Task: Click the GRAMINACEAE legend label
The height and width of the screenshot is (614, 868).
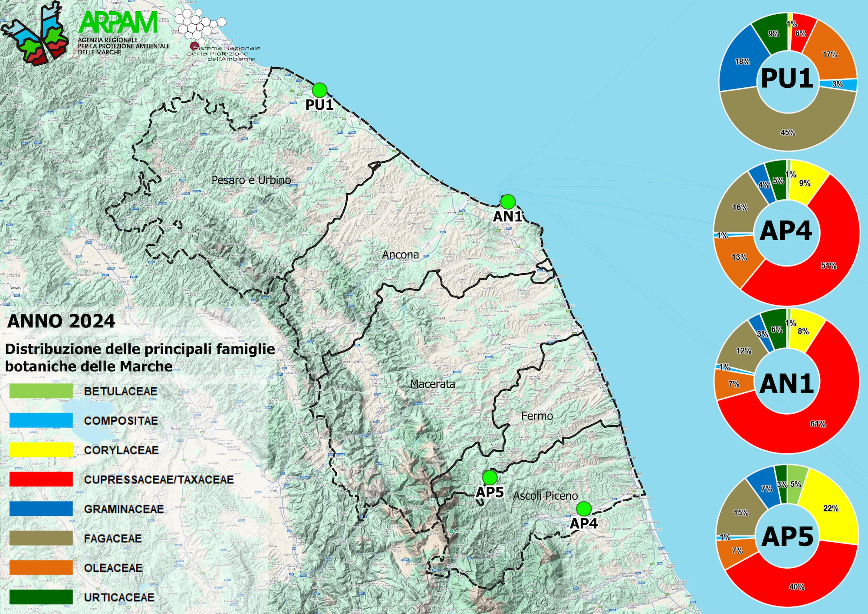Action: click(124, 509)
